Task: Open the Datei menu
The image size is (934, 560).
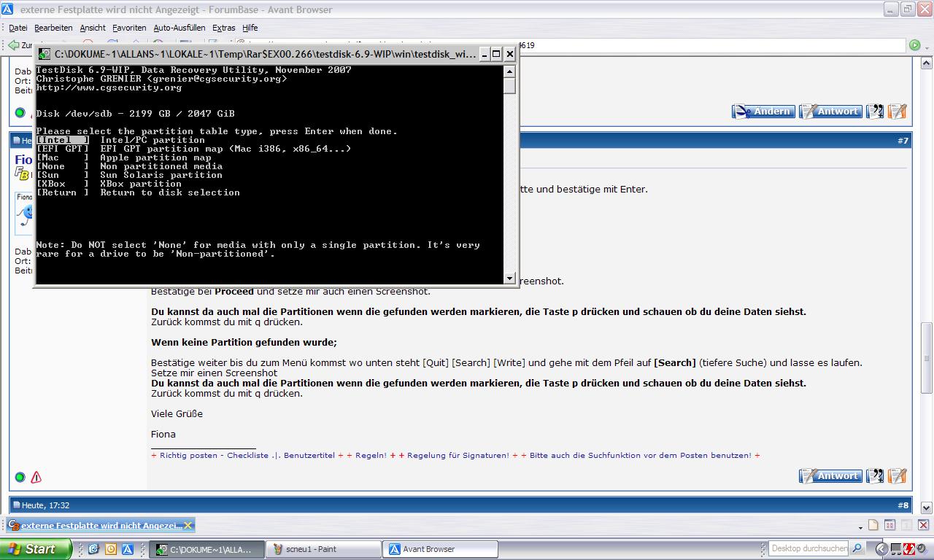Action: (x=18, y=28)
